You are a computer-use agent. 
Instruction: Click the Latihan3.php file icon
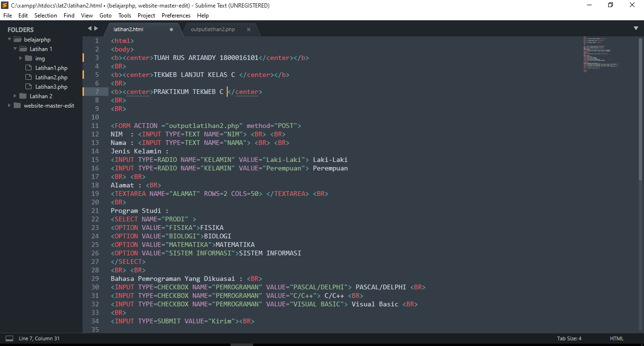pos(29,87)
